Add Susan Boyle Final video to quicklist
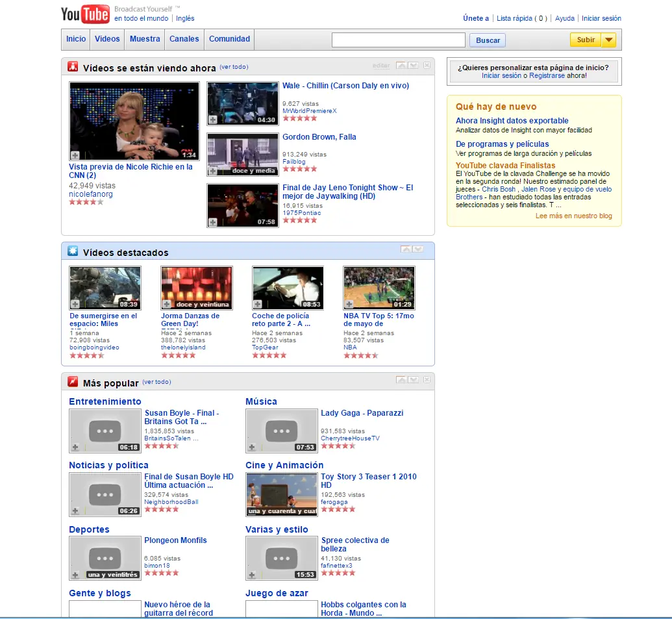Image resolution: width=672 pixels, height=619 pixels. tap(75, 447)
